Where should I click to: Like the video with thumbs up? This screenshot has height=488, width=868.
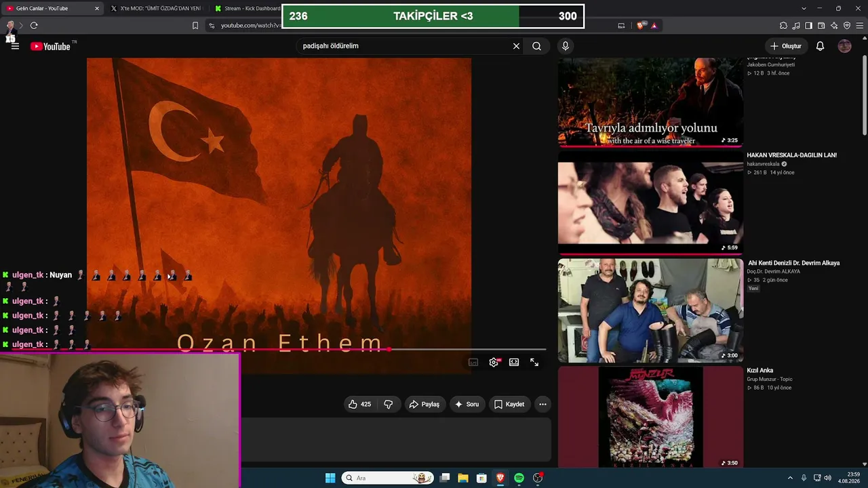click(x=359, y=404)
